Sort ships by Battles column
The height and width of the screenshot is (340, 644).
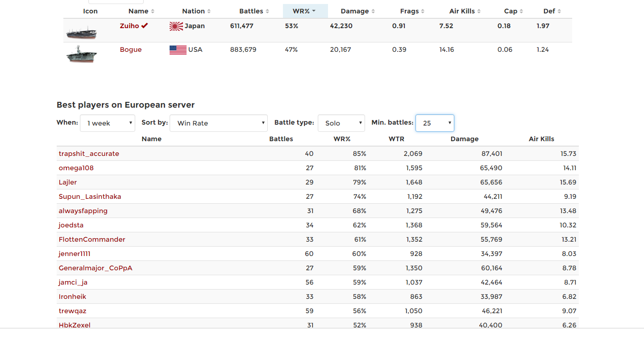click(x=254, y=11)
